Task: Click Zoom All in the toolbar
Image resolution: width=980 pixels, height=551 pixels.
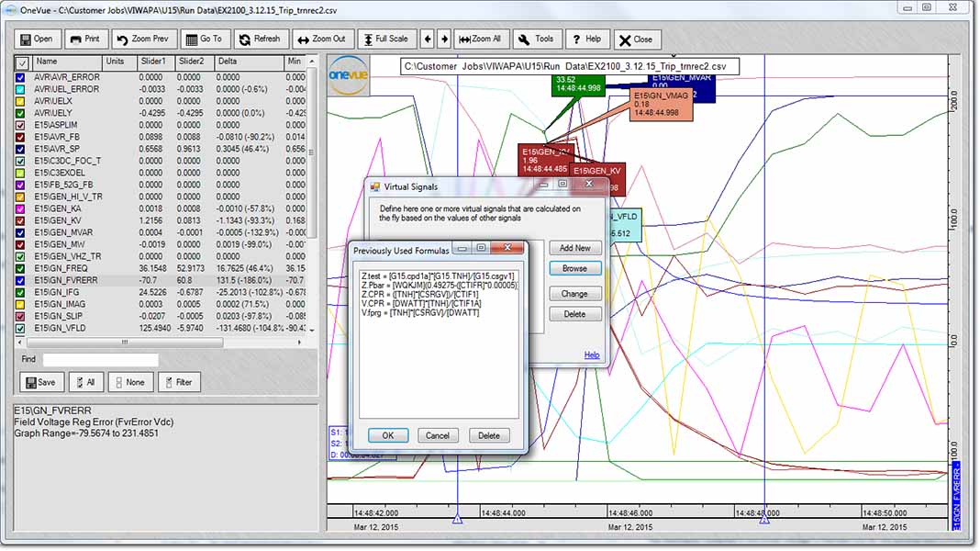Action: pos(480,39)
